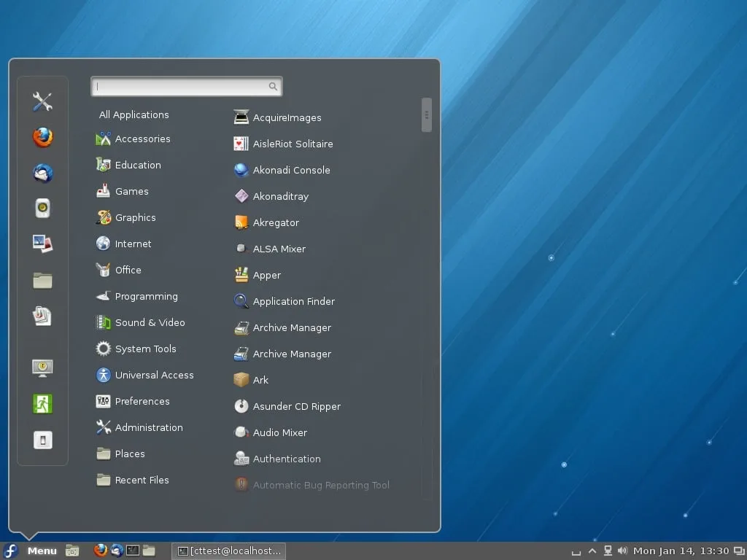Launch Thunderbird from the favorites sidebar
The width and height of the screenshot is (747, 560).
click(x=42, y=173)
